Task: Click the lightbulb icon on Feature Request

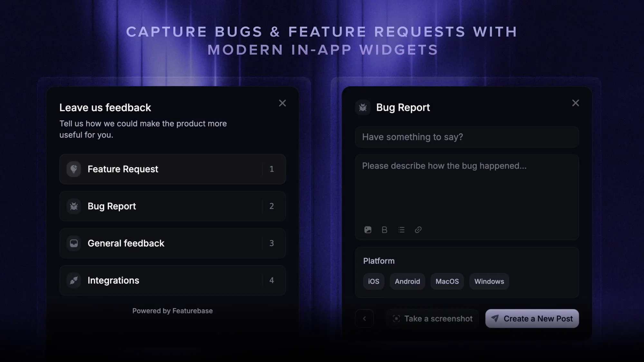Action: [74, 169]
